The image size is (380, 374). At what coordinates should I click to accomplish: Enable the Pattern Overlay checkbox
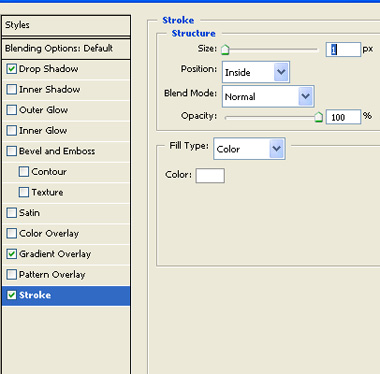pyautogui.click(x=12, y=274)
